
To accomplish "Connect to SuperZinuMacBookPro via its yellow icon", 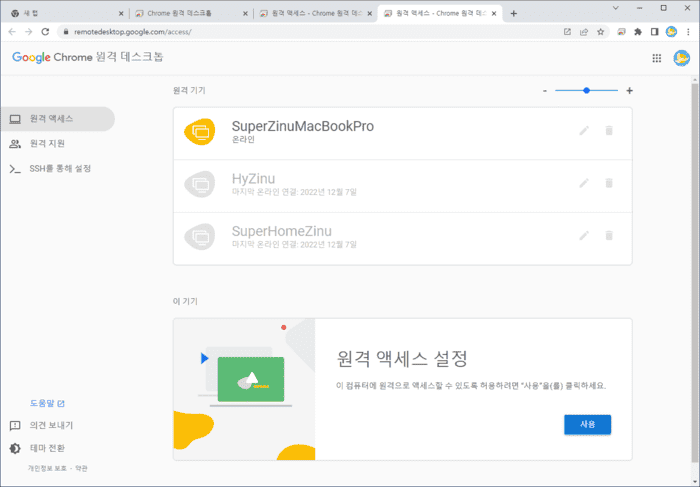I will point(200,132).
